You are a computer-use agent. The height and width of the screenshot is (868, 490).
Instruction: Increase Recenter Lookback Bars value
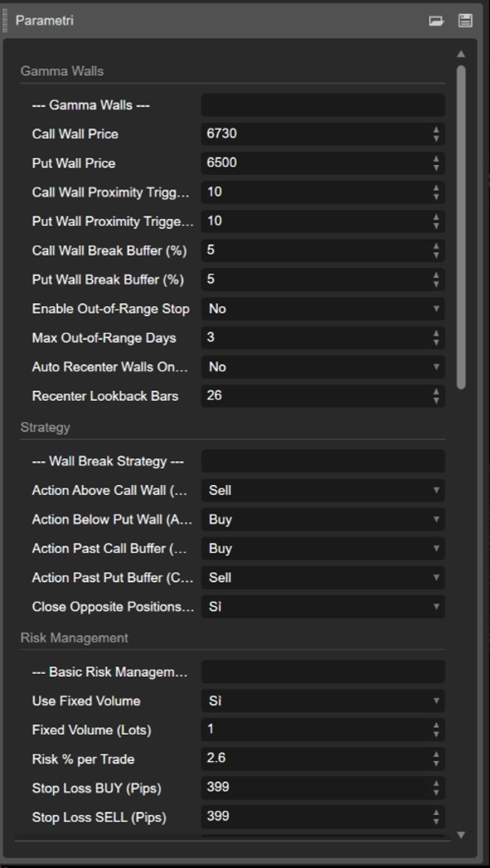click(438, 392)
